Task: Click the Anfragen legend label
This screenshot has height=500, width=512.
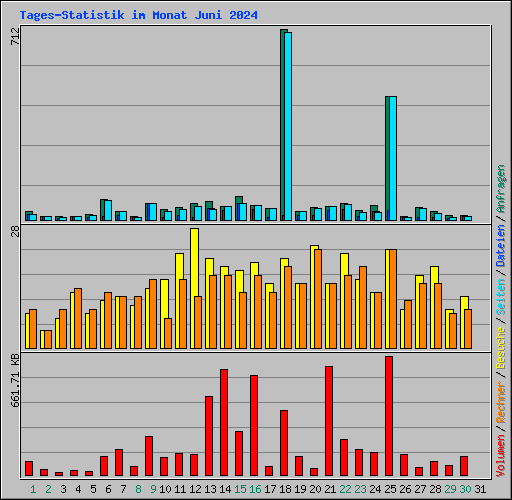Action: pos(501,189)
